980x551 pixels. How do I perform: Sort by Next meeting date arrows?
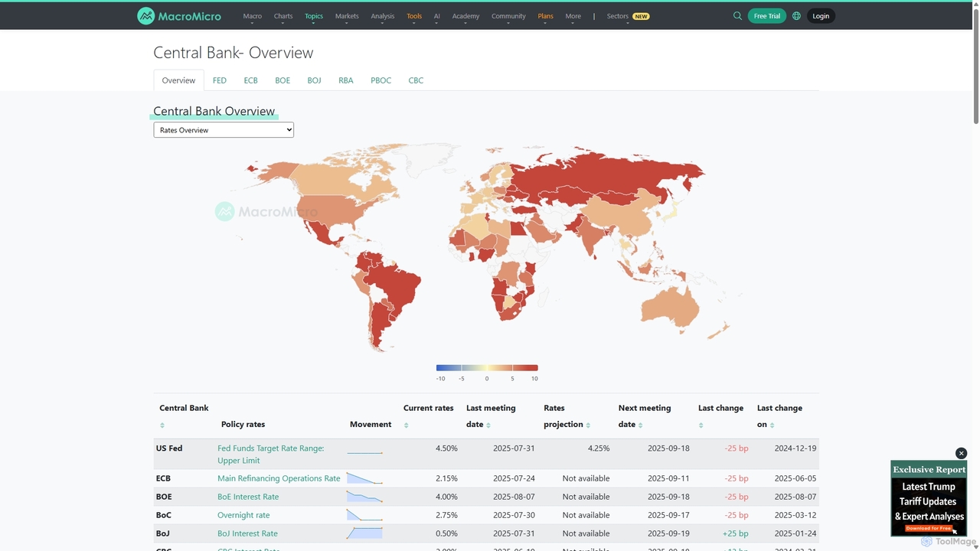pos(641,425)
